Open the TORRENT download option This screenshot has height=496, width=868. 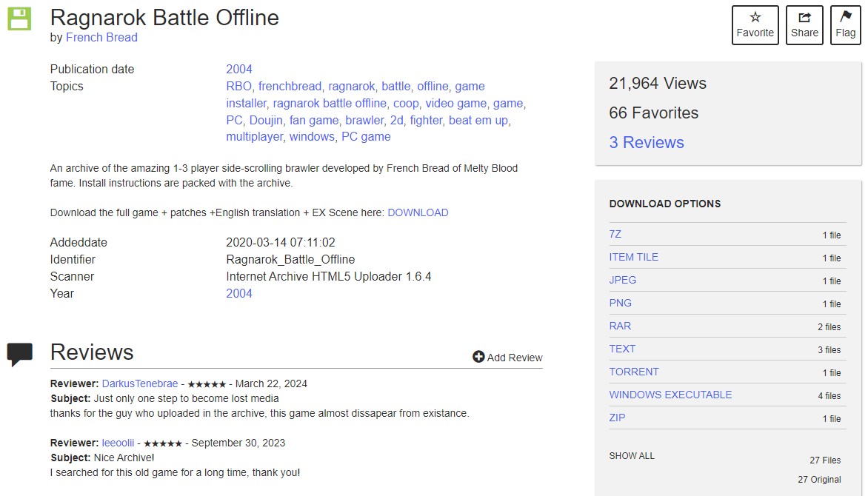click(634, 372)
